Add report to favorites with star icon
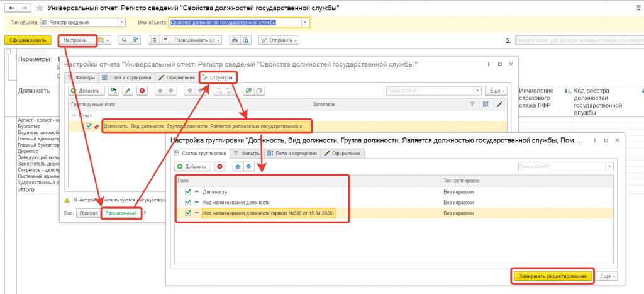 click(40, 8)
